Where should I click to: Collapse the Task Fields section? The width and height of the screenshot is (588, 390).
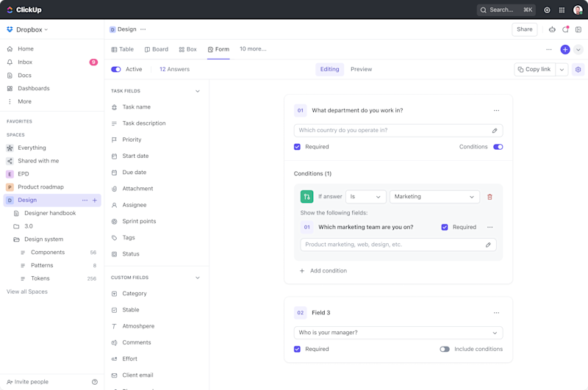point(197,91)
